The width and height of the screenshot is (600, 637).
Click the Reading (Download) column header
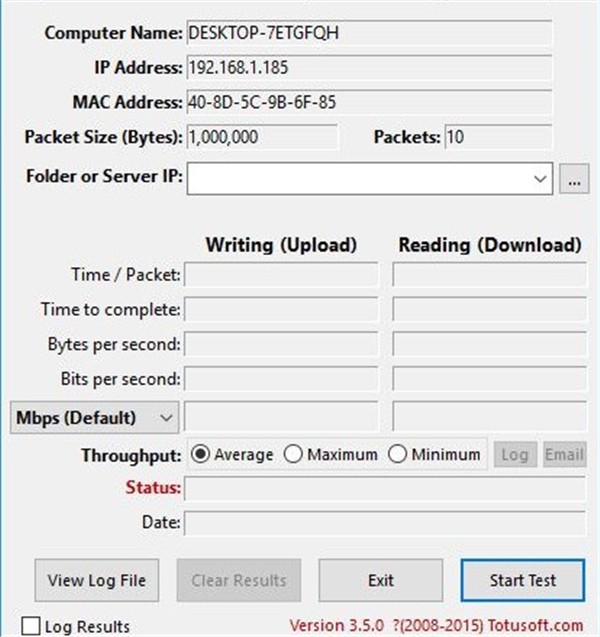[x=490, y=245]
